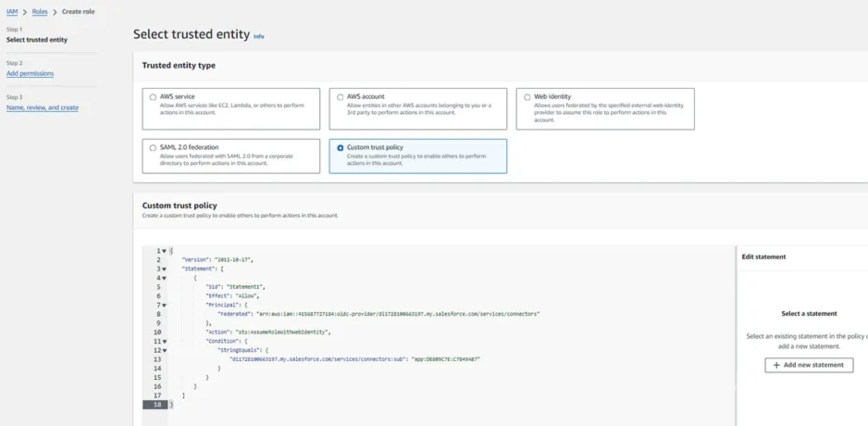Screen dimensions: 868x426
Task: Collapse the statement block on line 4
Action: click(165, 278)
